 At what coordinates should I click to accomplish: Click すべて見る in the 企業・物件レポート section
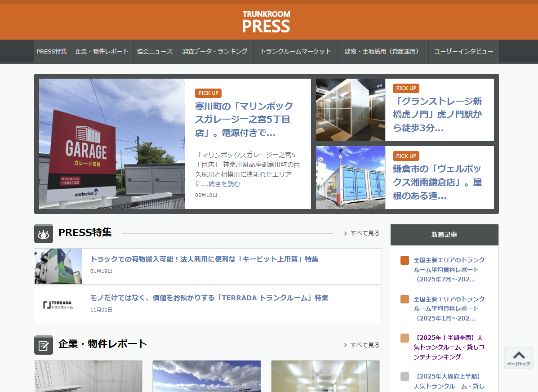pos(365,345)
